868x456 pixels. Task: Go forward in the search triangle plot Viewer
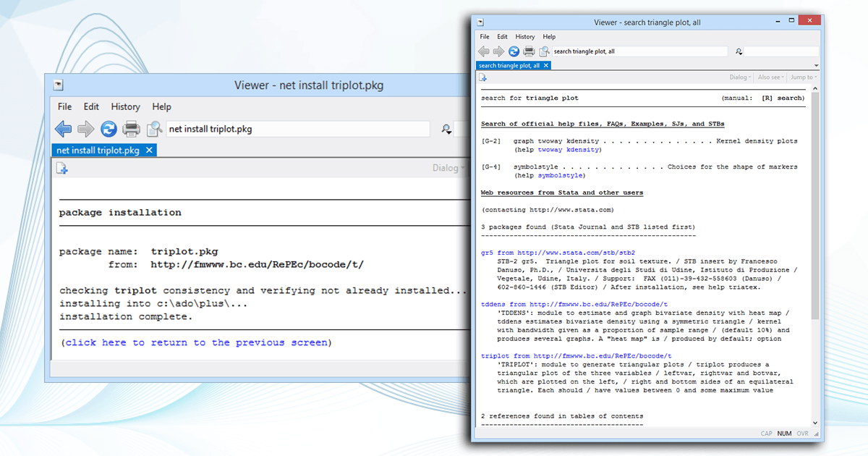pos(498,51)
